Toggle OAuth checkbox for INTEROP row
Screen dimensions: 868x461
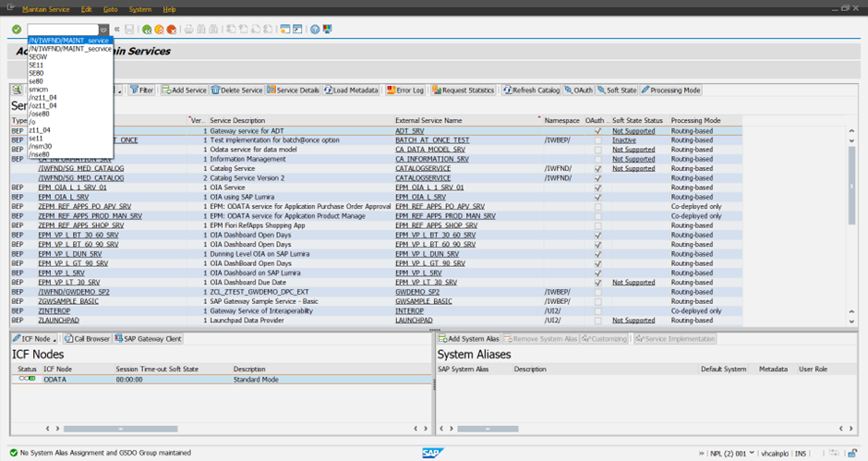coord(597,311)
